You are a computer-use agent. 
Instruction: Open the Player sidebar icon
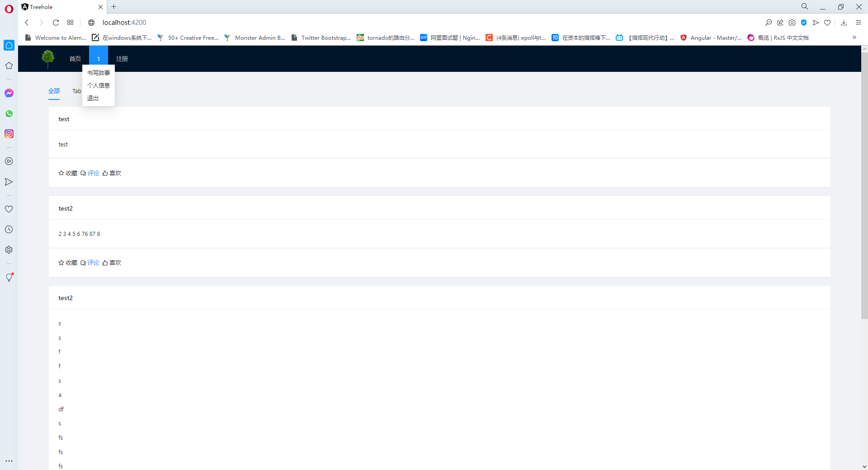[x=9, y=161]
